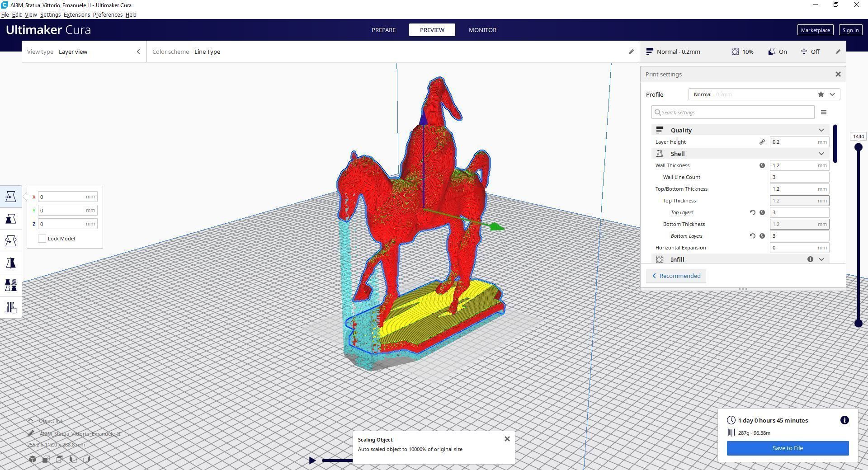Click the X position input field
This screenshot has height=470, width=868.
coord(67,197)
